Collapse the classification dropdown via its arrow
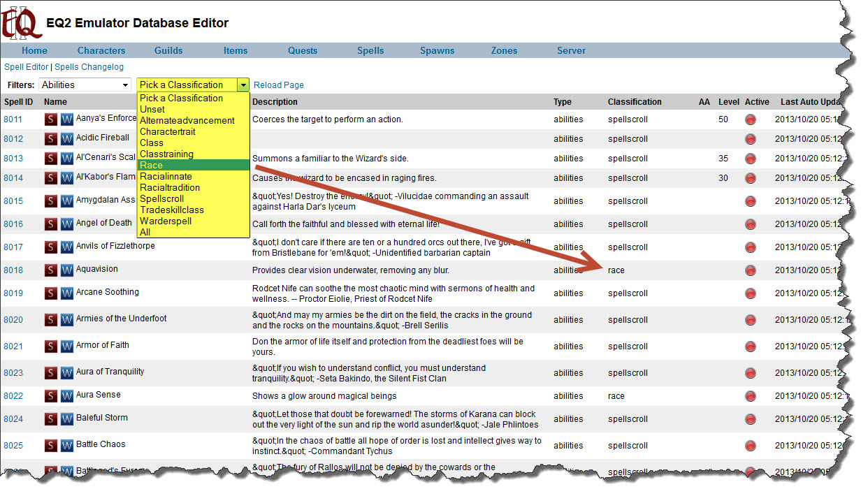 243,85
